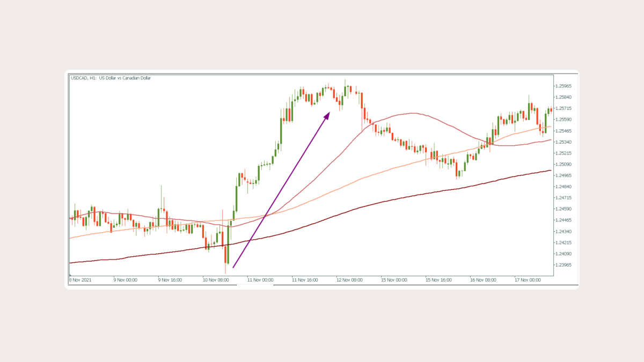Screen dimensions: 644x362
Task: Click the 1.25465 price level label
Action: point(564,131)
